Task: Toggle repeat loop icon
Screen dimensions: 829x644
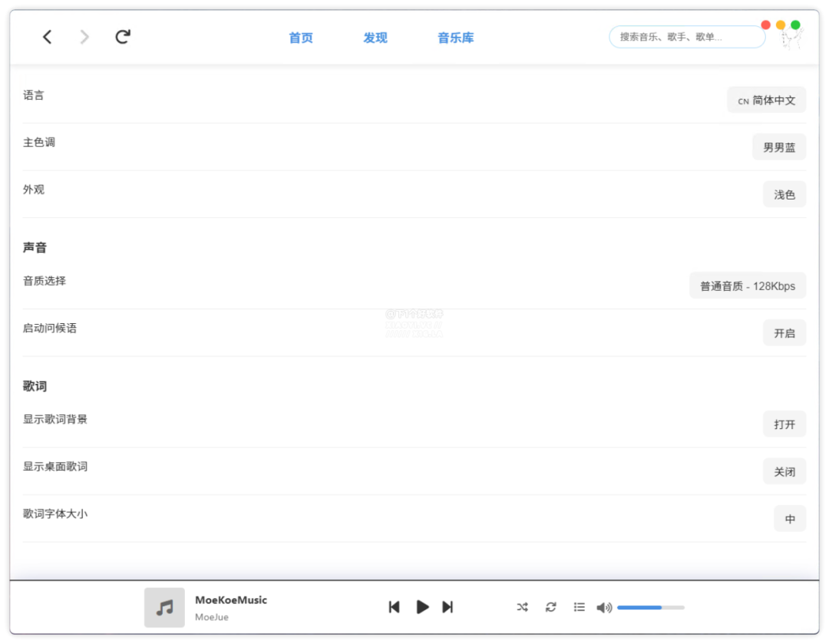Action: pos(551,607)
